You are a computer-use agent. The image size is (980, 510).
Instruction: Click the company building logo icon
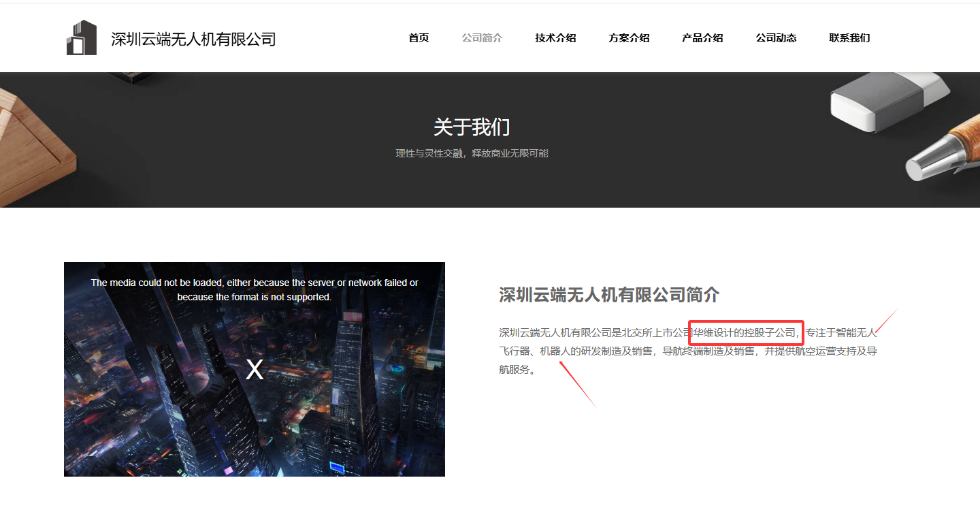tap(82, 37)
